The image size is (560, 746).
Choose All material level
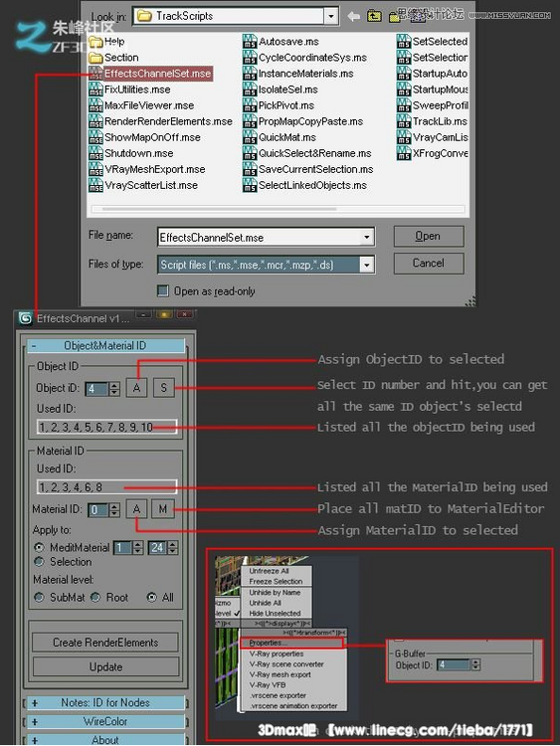[x=152, y=597]
